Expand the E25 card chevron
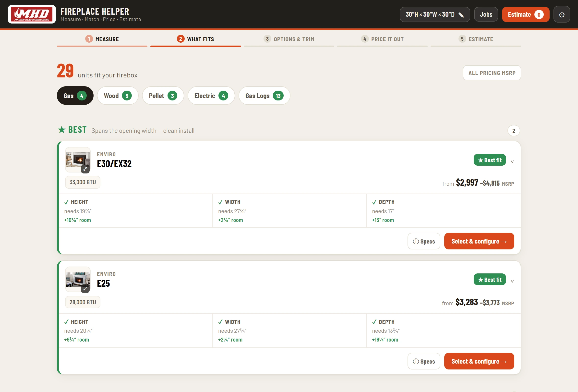The height and width of the screenshot is (392, 578). pos(512,281)
